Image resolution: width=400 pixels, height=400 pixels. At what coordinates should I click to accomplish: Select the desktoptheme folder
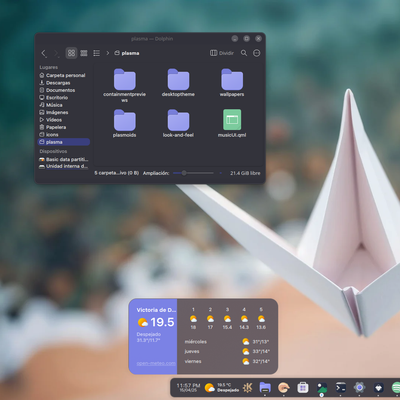pos(178,82)
